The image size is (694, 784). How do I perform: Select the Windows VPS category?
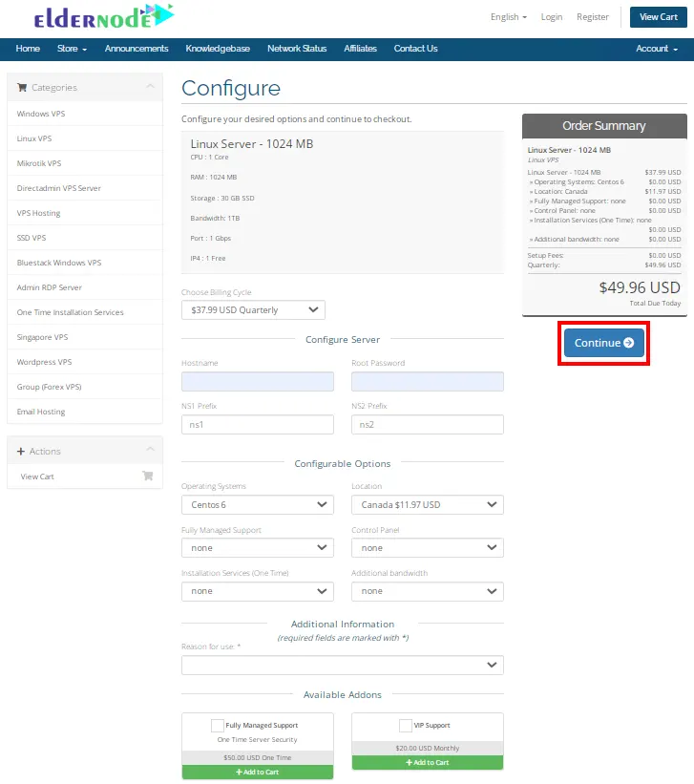(x=85, y=114)
